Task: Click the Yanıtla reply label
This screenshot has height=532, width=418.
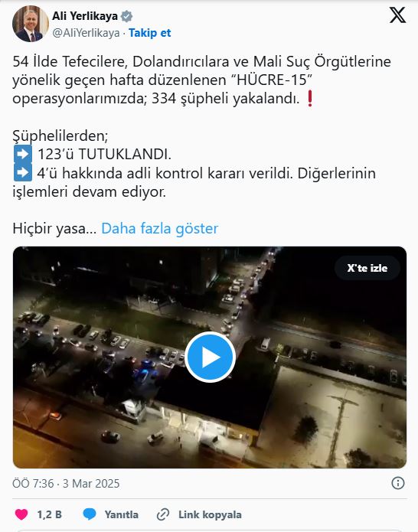Action: pos(122,514)
